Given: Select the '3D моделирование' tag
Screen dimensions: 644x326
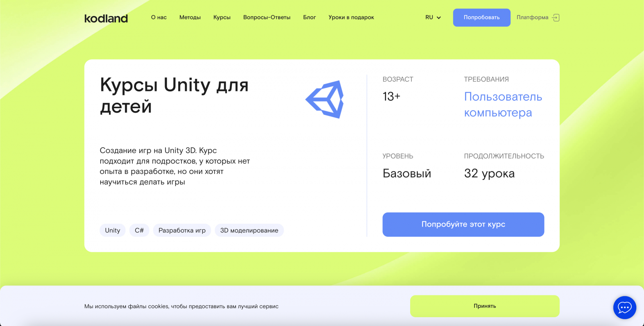Looking at the screenshot, I should (x=249, y=230).
